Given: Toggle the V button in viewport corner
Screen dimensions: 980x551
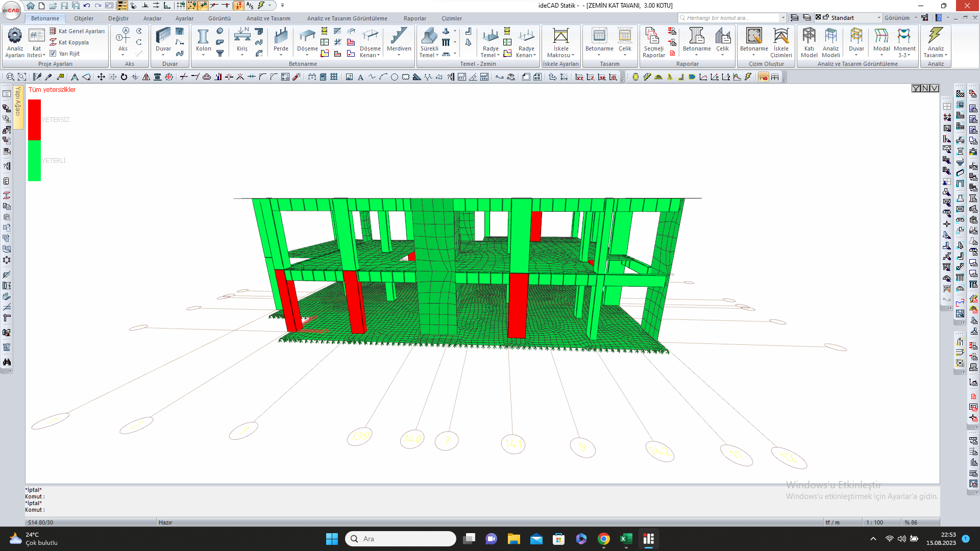Looking at the screenshot, I should (935, 88).
